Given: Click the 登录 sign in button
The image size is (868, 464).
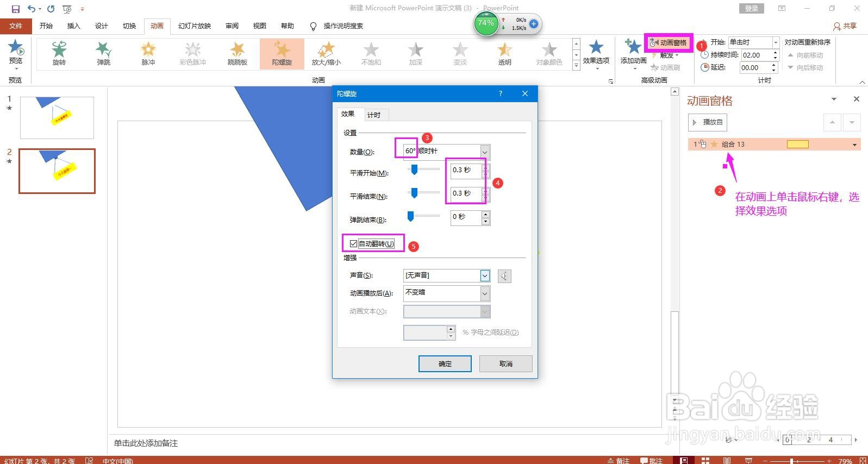Looking at the screenshot, I should pos(752,8).
